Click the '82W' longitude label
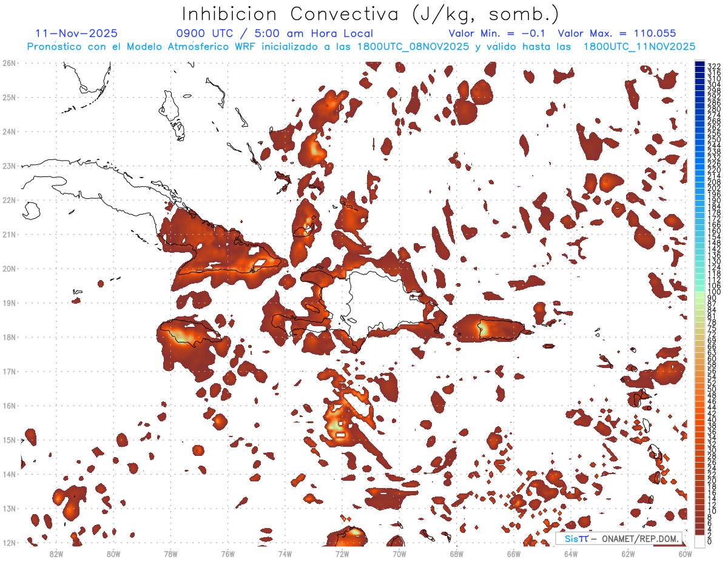Viewport: 728px width, 562px height. (56, 554)
